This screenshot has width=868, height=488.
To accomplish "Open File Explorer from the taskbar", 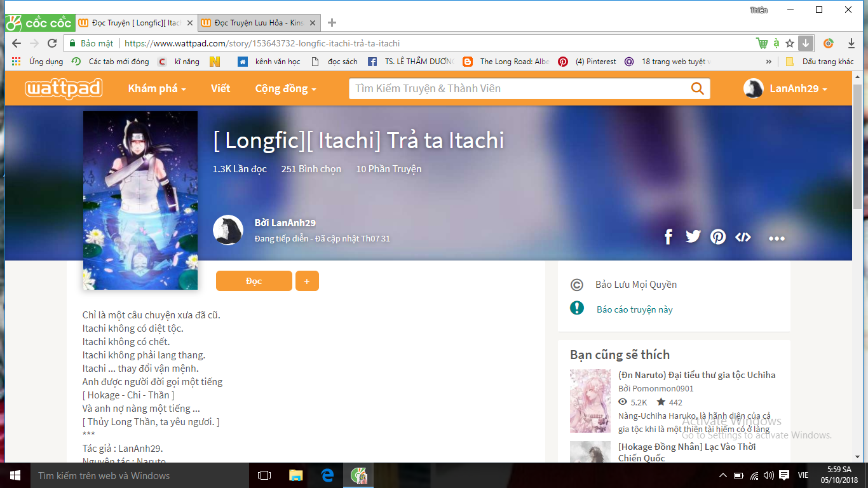I will tap(295, 475).
